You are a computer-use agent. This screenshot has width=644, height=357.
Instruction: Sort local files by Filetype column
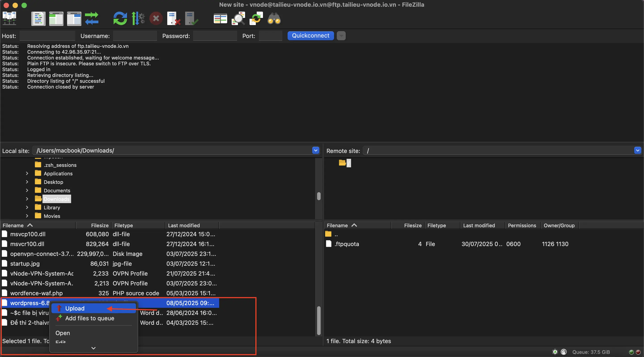pyautogui.click(x=138, y=225)
